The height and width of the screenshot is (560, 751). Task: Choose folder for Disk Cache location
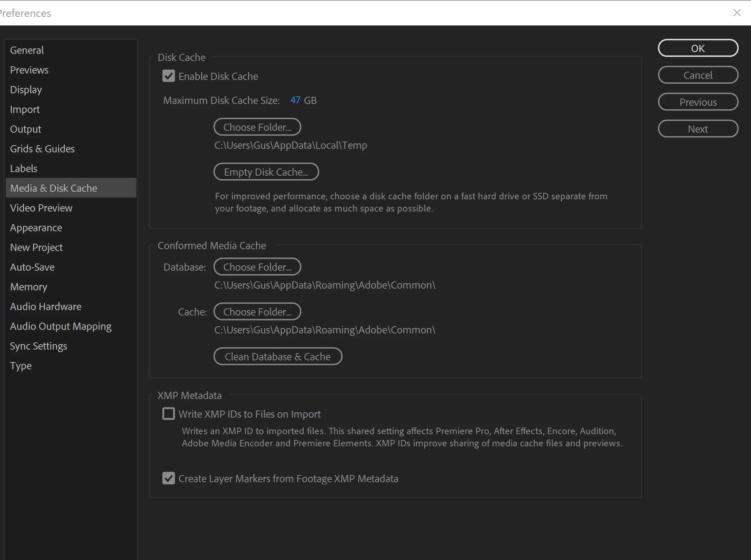pos(257,127)
